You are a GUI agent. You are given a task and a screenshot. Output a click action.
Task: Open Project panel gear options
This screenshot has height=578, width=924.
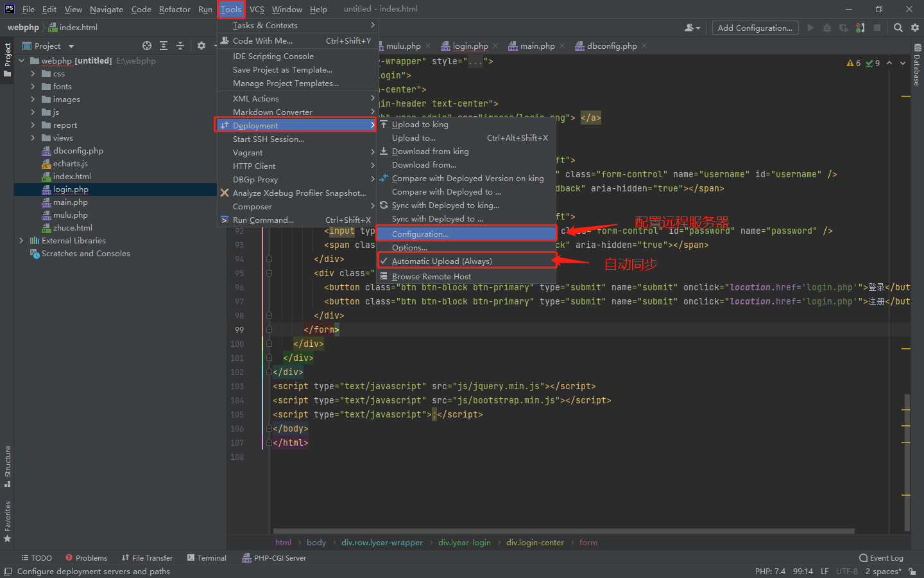pos(201,46)
